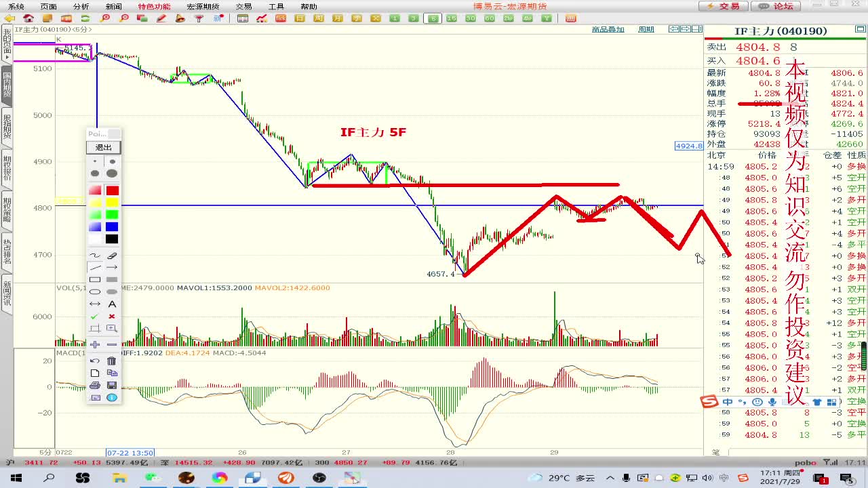Select the eraser tool in drawing palette
This screenshot has height=488, width=868.
[112, 256]
